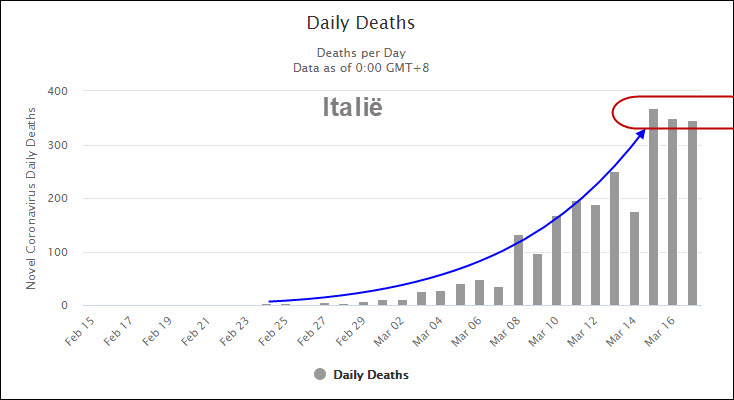Viewport: 734px width, 400px height.
Task: Click the "Mar 02" x-axis label
Action: 387,331
